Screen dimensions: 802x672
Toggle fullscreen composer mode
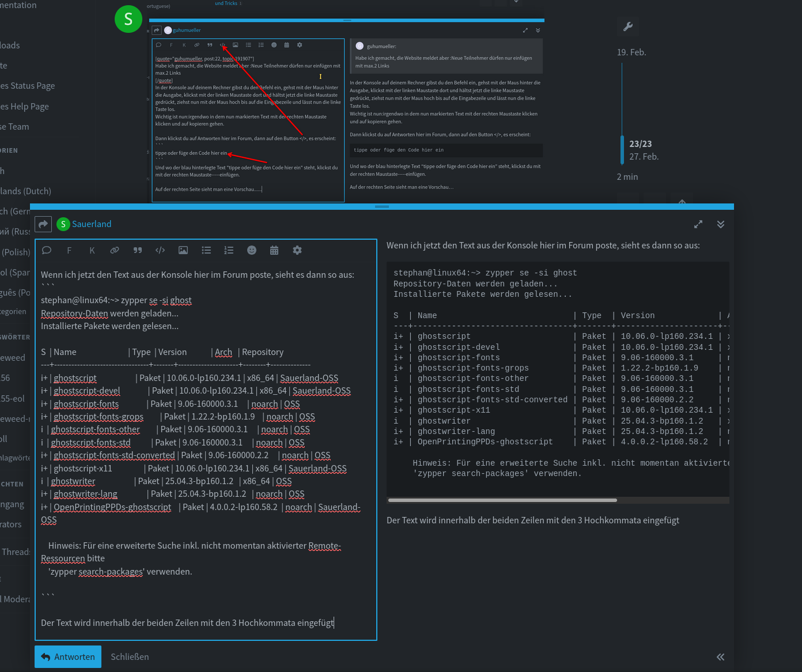[698, 224]
